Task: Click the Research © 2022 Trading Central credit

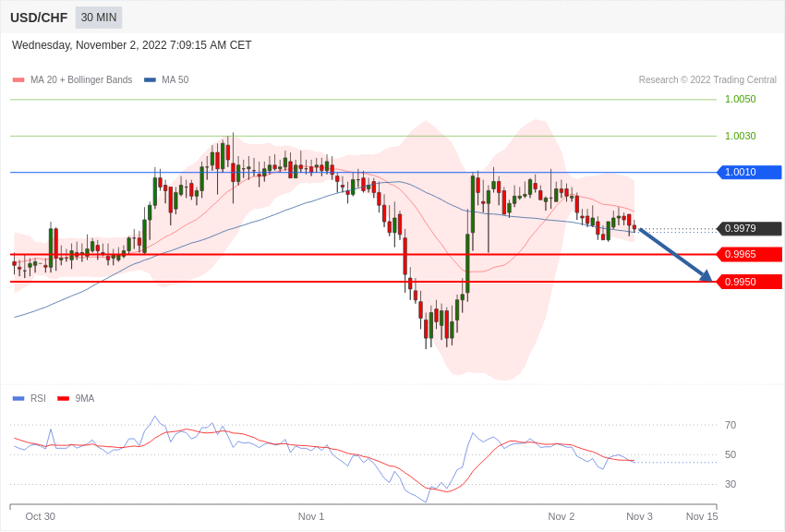Action: pyautogui.click(x=707, y=79)
